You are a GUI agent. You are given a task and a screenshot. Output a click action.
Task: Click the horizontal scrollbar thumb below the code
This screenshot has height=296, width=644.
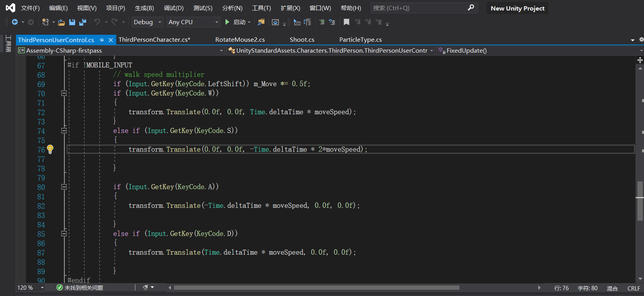click(316, 288)
